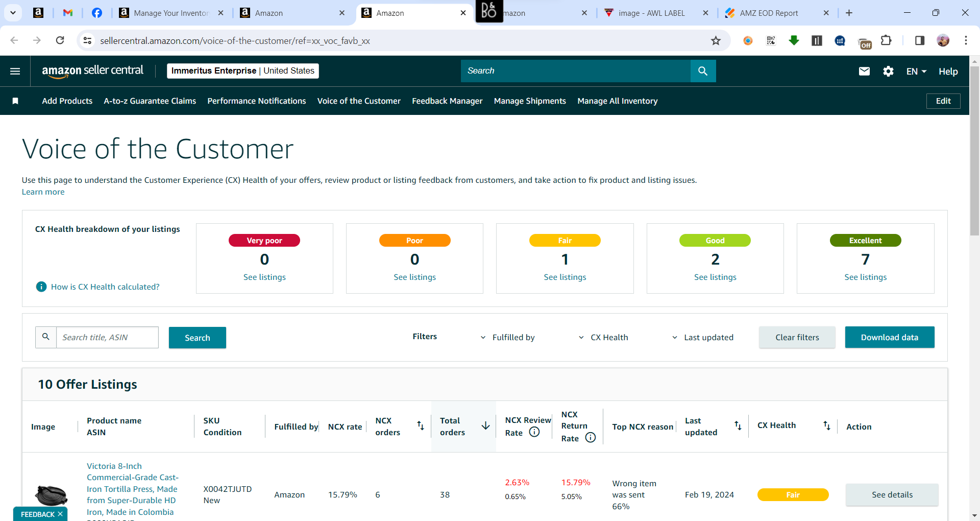
Task: Open the messages envelope icon
Action: [x=864, y=71]
